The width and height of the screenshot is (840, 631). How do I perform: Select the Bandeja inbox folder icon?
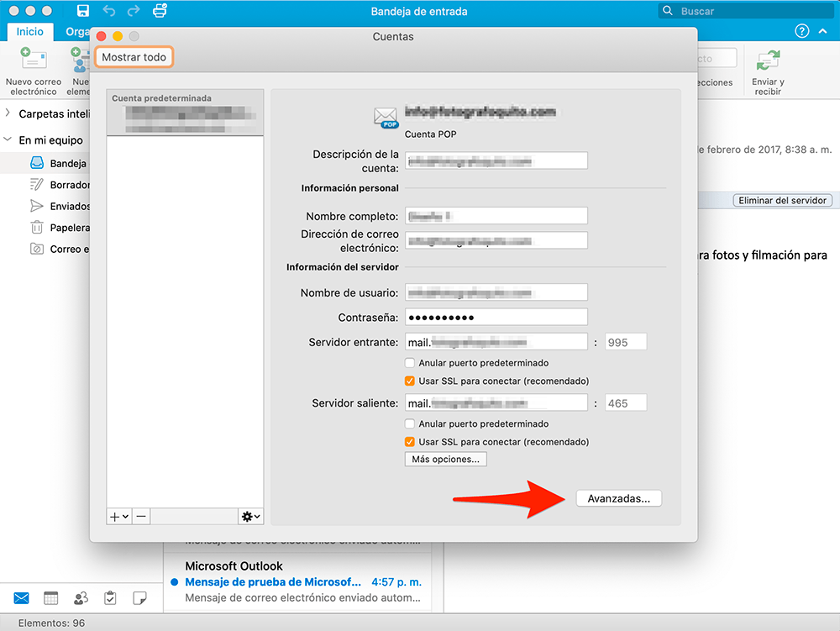[x=37, y=163]
